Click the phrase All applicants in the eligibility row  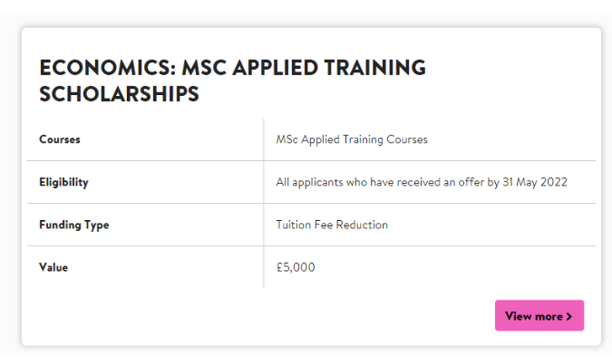point(307,182)
